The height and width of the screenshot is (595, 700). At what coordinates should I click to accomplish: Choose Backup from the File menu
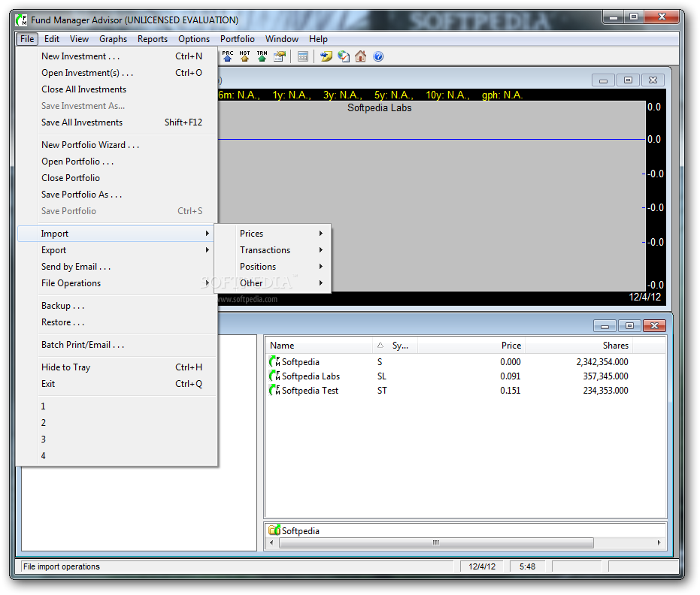(x=117, y=306)
